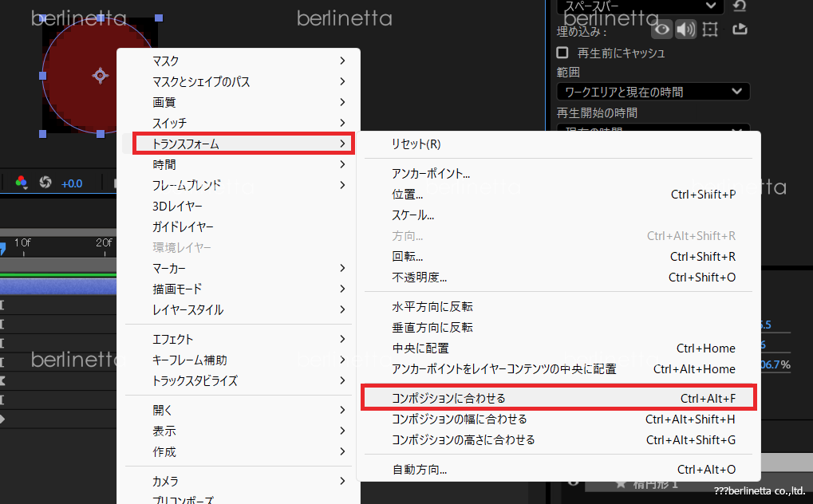Click the export icon in the preview panel
Viewport: 813px width, 504px height.
739,30
